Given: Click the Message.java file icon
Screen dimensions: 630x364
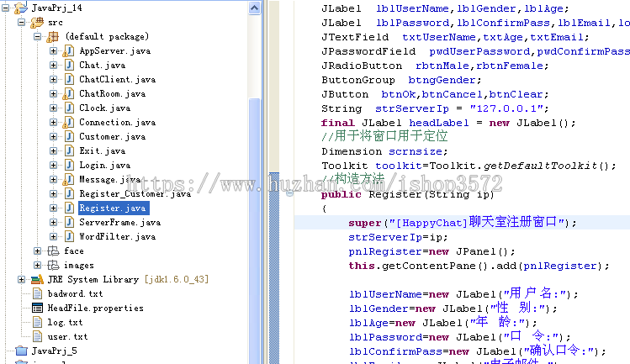Looking at the screenshot, I should point(69,179).
